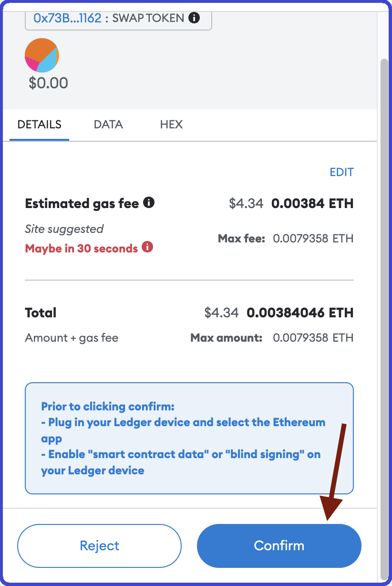
Task: Open the DATA tab
Action: (108, 125)
